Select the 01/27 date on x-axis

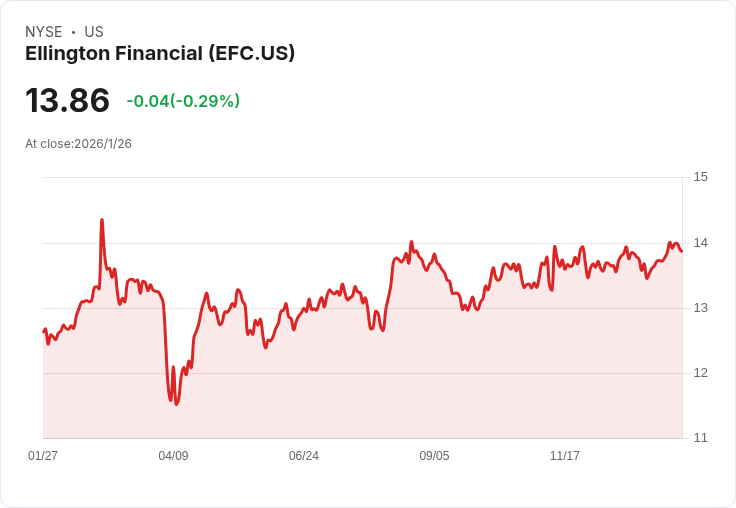coord(43,456)
